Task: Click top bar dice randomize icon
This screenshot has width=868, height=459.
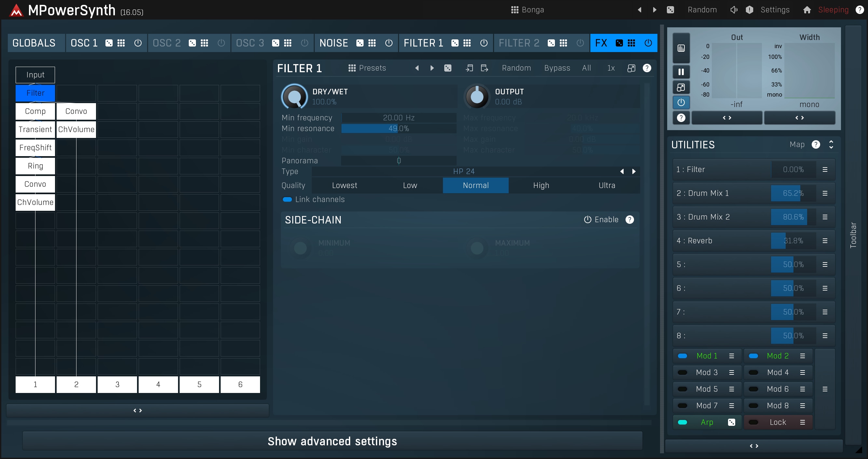Action: coord(670,10)
